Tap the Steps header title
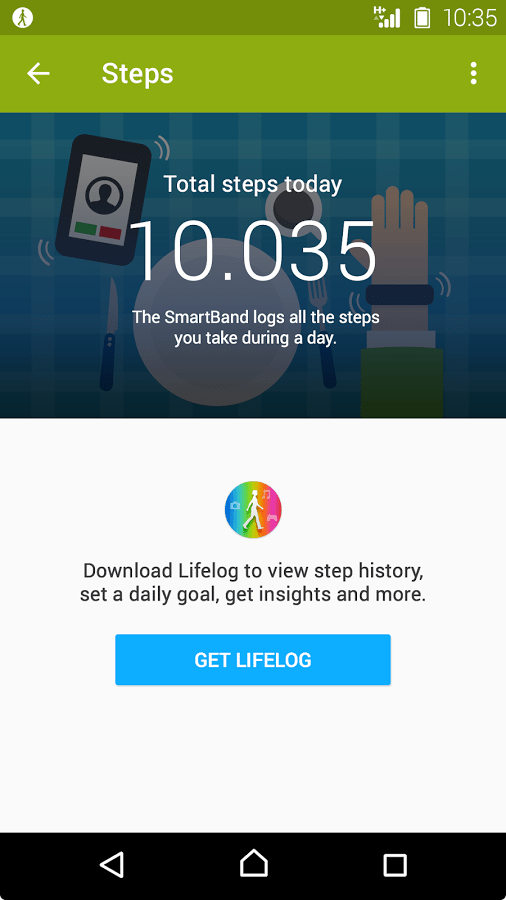This screenshot has height=900, width=506. coord(138,73)
